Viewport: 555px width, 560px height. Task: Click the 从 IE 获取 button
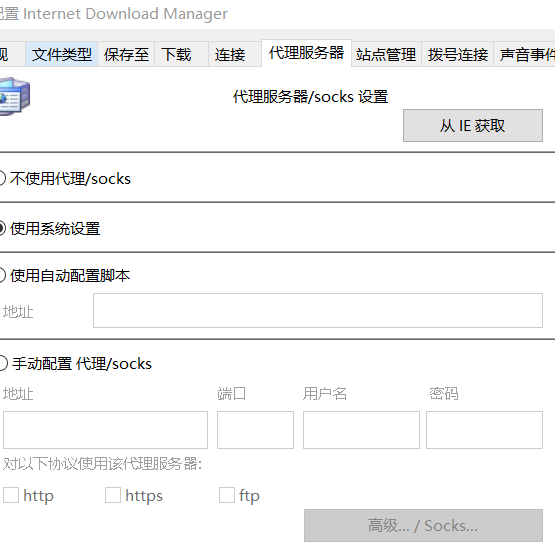473,125
